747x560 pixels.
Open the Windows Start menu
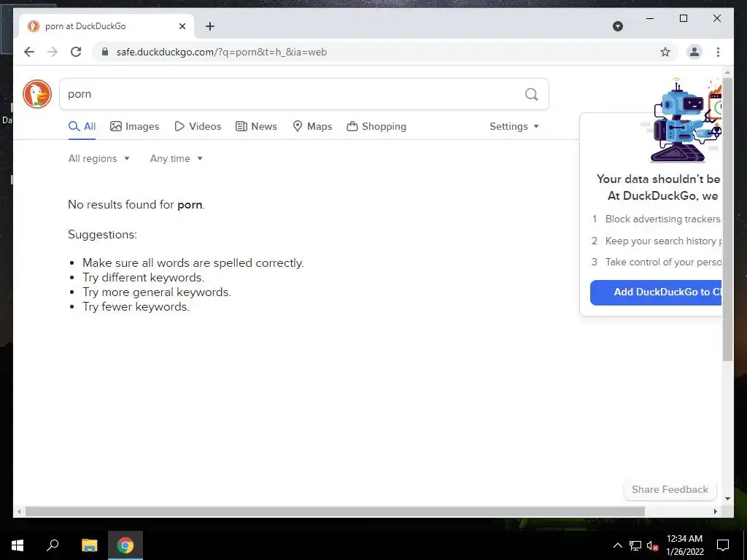[x=18, y=545]
